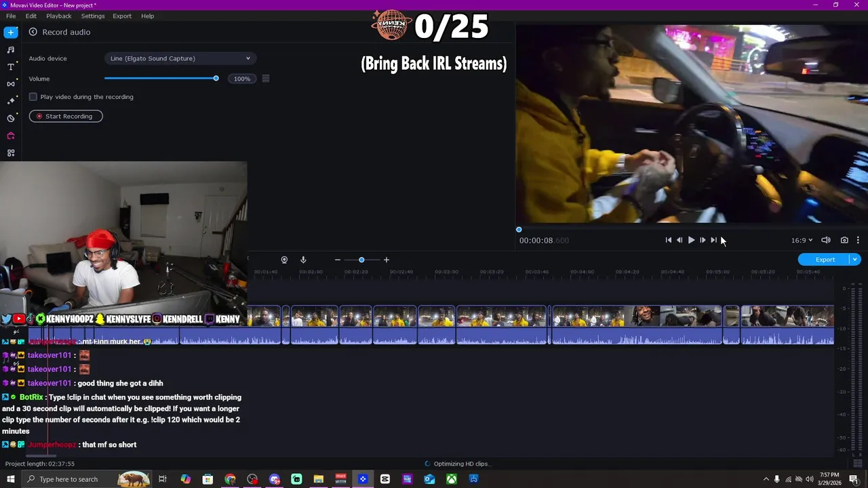Click the 00:00:08.600 timecode display
Viewport: 868px width, 488px height.
click(x=544, y=240)
